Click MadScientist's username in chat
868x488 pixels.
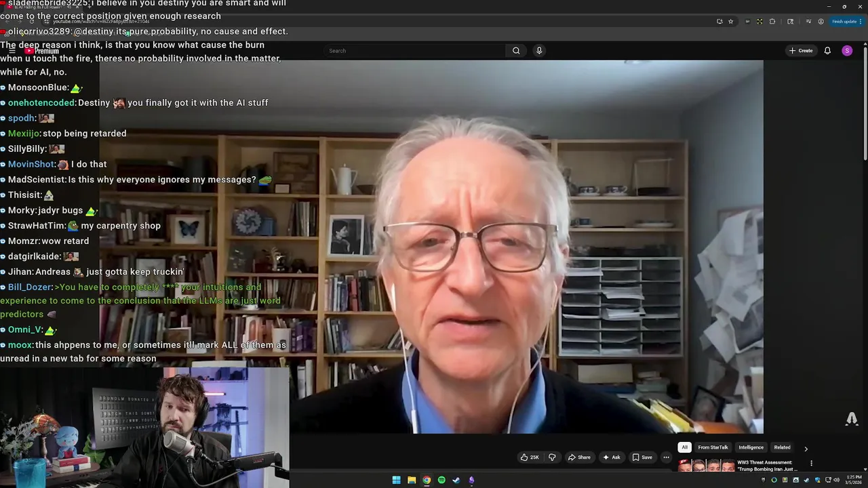[x=37, y=180]
